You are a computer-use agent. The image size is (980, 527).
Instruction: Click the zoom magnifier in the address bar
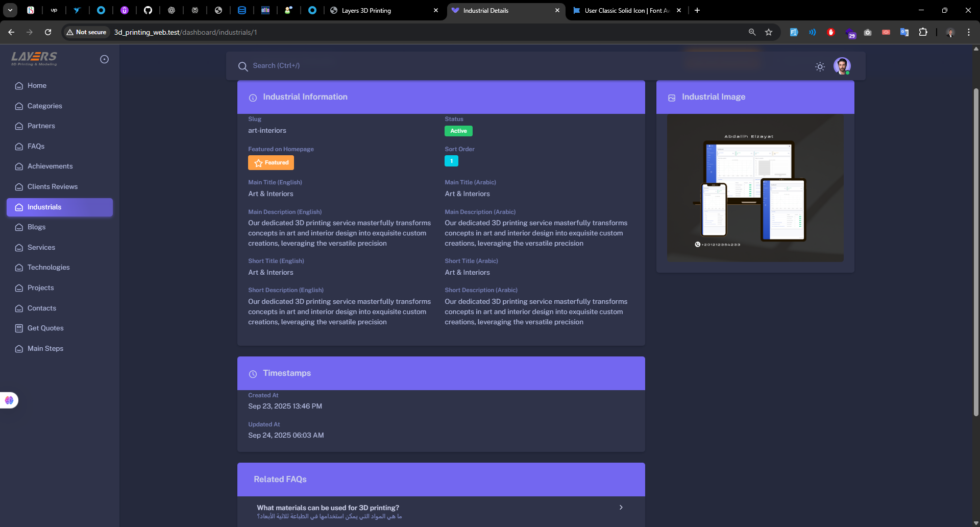(x=752, y=32)
